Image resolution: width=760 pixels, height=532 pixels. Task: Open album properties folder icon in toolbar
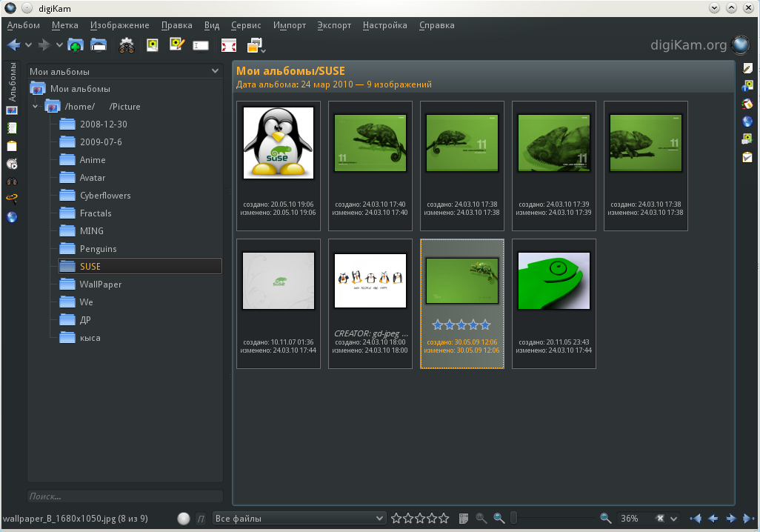[x=99, y=45]
